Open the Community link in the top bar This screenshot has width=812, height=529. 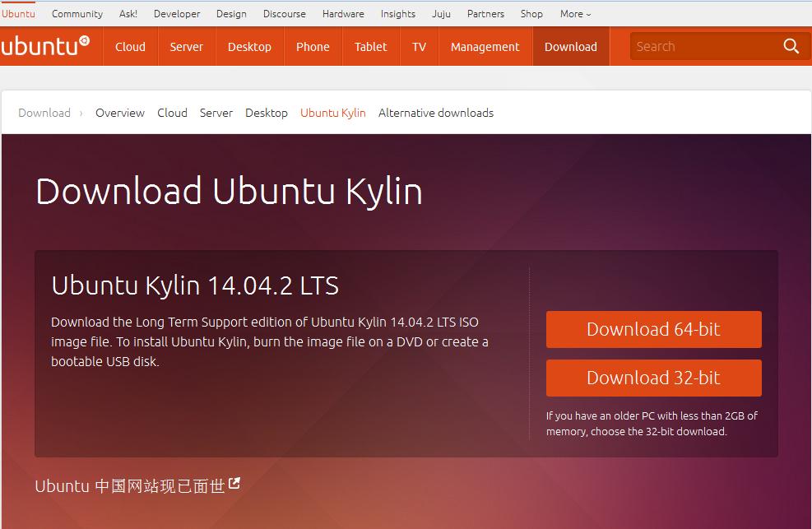point(77,14)
